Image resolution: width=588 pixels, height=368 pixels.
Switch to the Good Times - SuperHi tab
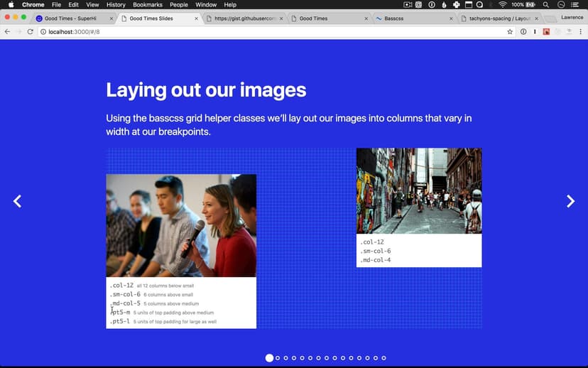pos(71,18)
